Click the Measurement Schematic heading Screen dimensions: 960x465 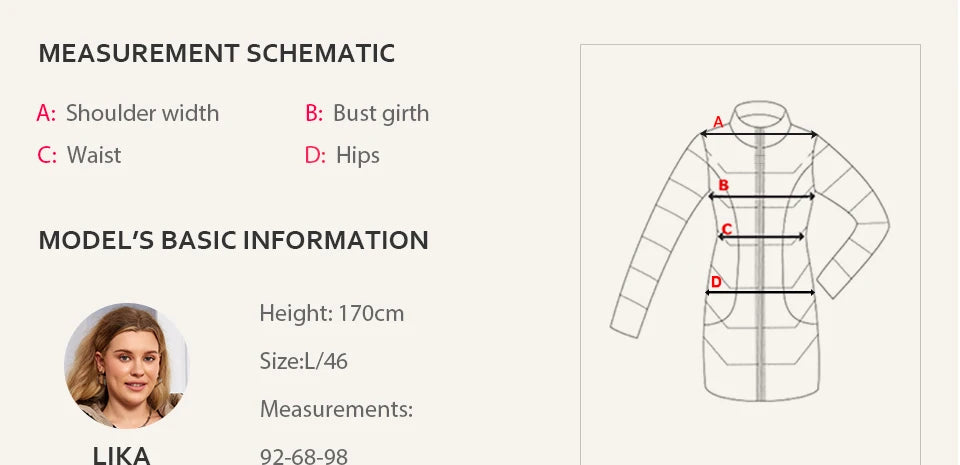pyautogui.click(x=216, y=54)
